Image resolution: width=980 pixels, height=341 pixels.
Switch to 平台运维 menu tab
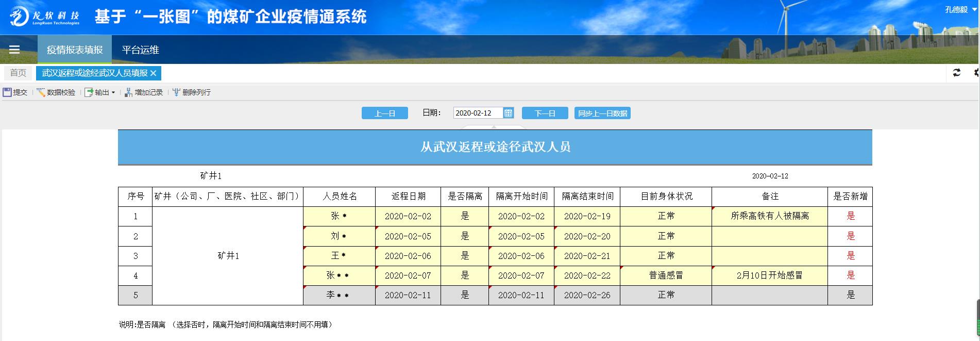[x=140, y=50]
